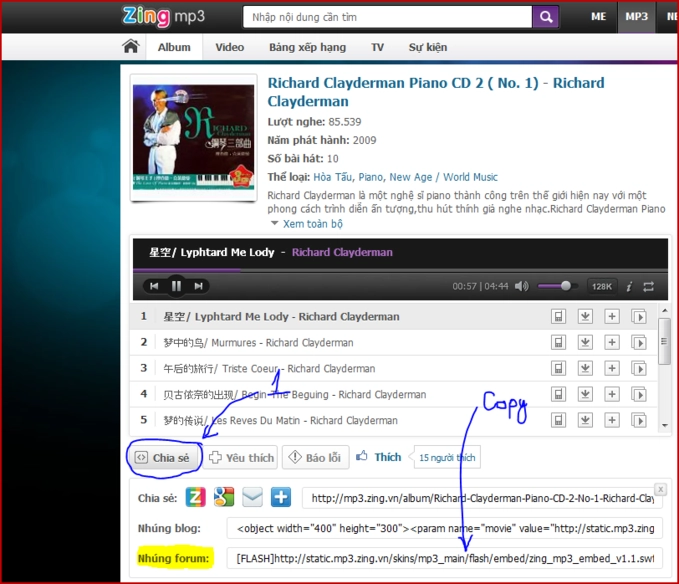Add Lyphtard Me Lody to a playlist

coord(612,316)
